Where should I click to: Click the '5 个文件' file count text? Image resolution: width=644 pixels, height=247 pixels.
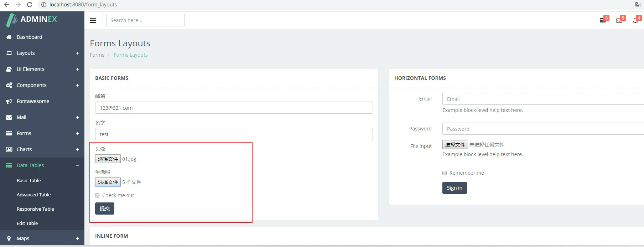(x=132, y=182)
